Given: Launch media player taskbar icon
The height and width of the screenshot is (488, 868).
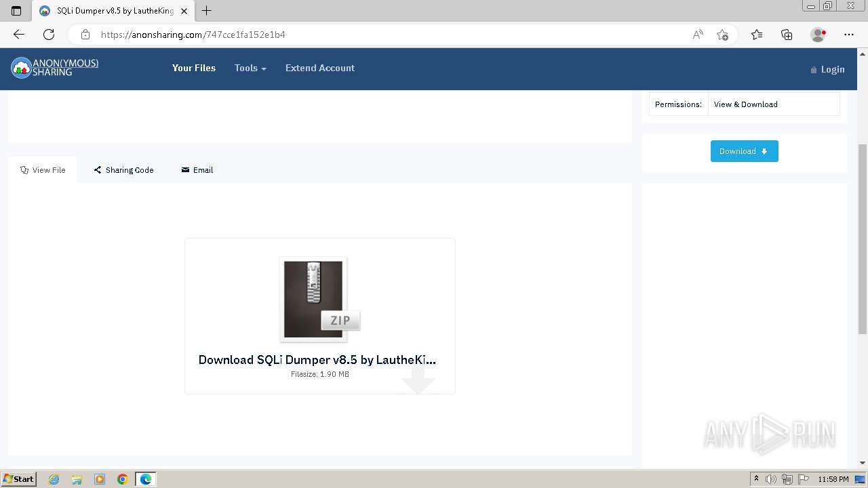Looking at the screenshot, I should pos(100,479).
